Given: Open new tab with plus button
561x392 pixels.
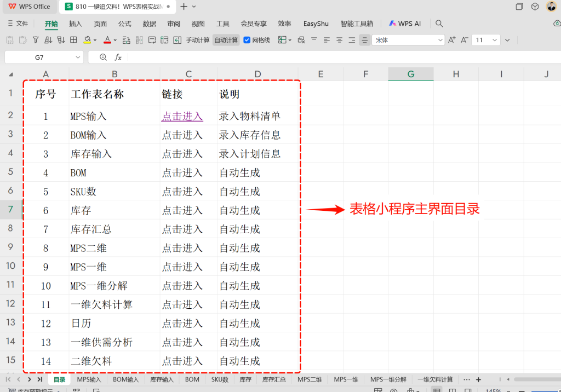Looking at the screenshot, I should click(x=184, y=7).
